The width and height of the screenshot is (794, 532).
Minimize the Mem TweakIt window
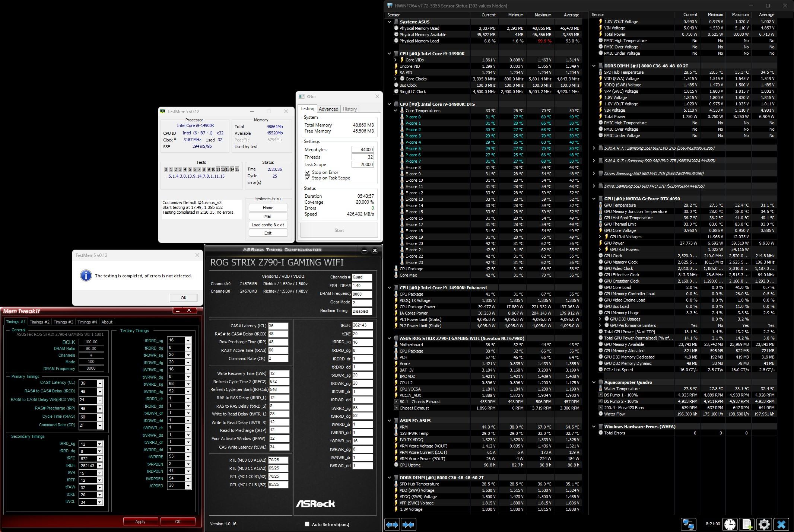tap(178, 310)
